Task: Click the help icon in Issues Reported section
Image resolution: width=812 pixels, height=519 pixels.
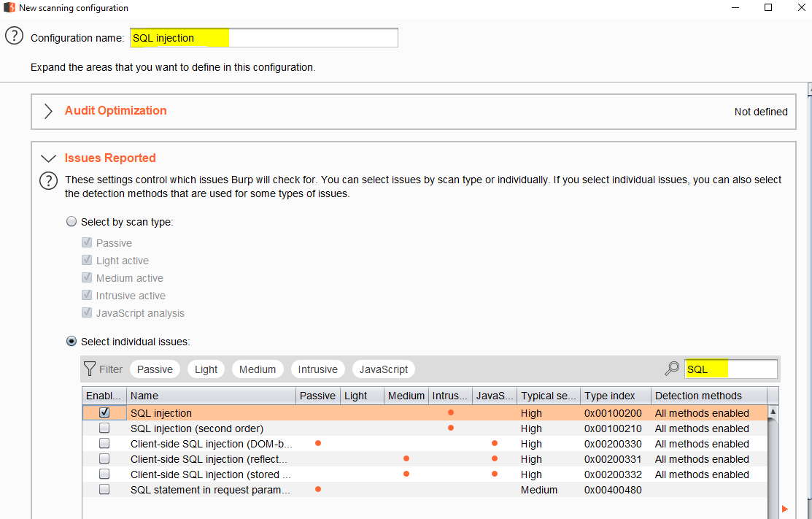Action: pos(48,181)
